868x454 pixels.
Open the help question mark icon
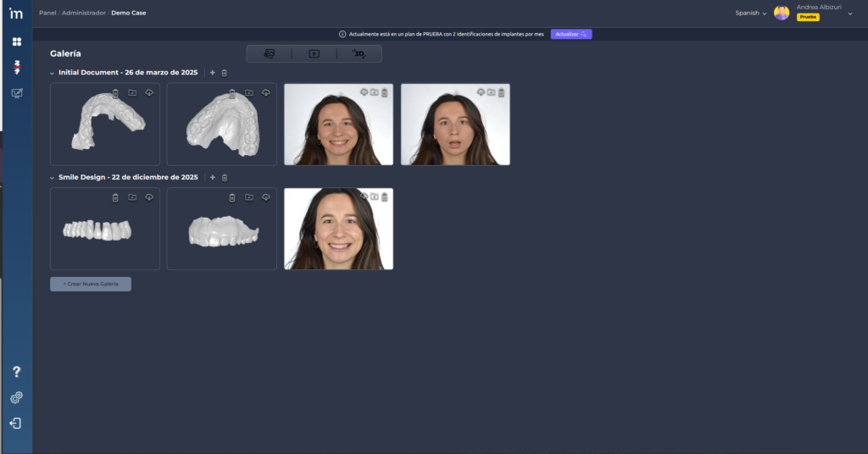coord(16,372)
